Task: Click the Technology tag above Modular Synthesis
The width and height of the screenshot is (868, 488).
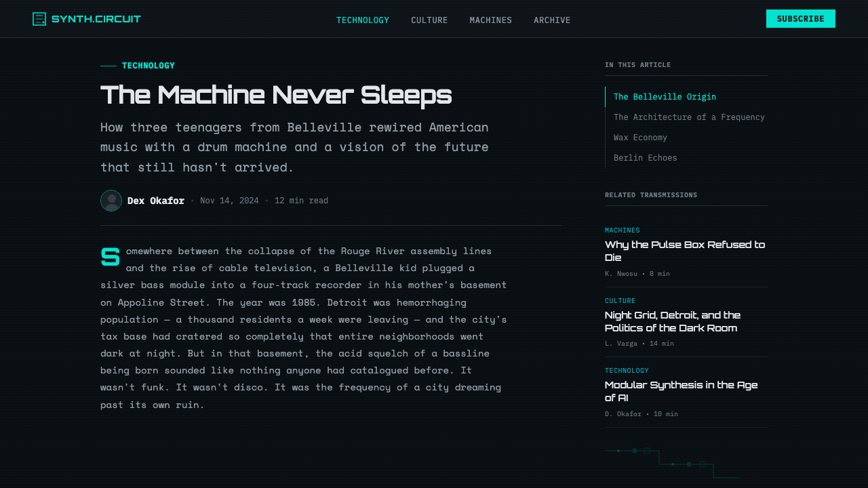Action: [627, 371]
